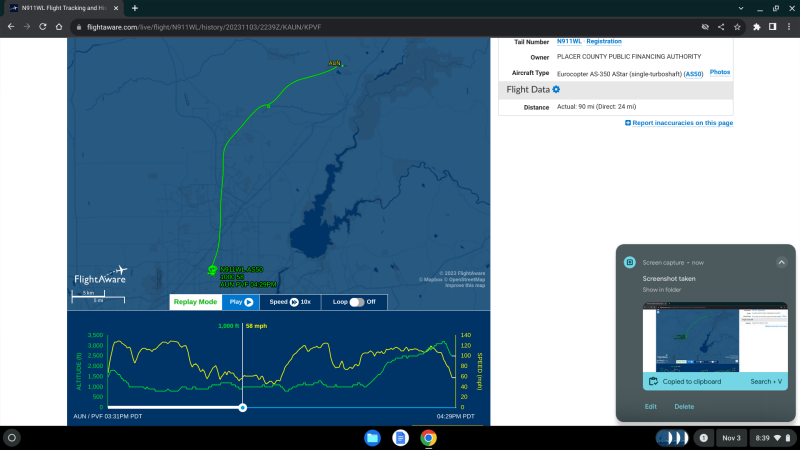Click the N911WL aircraft icon on map
800x450 pixels.
(212, 270)
